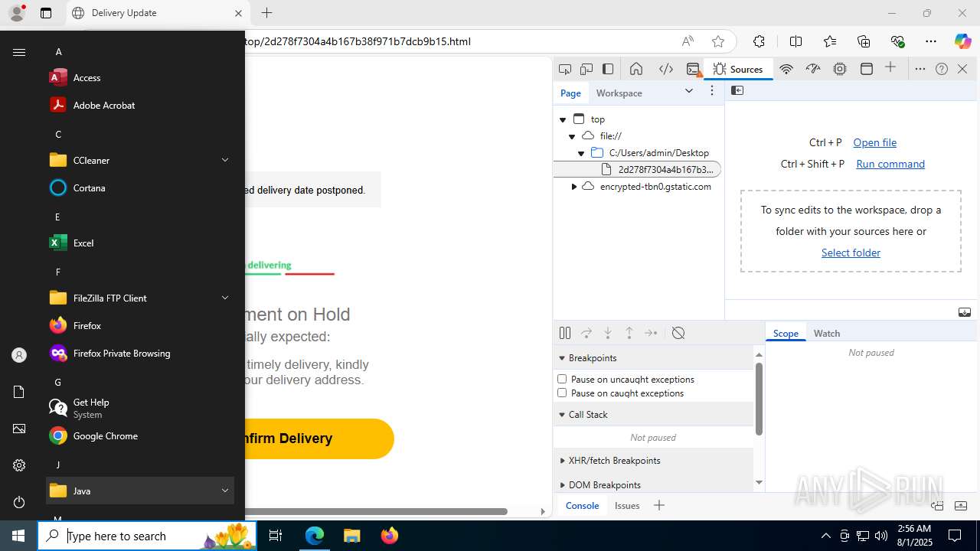Click the browser Extensions puzzle icon
Viewport: 980px width, 551px height.
pos(759,41)
